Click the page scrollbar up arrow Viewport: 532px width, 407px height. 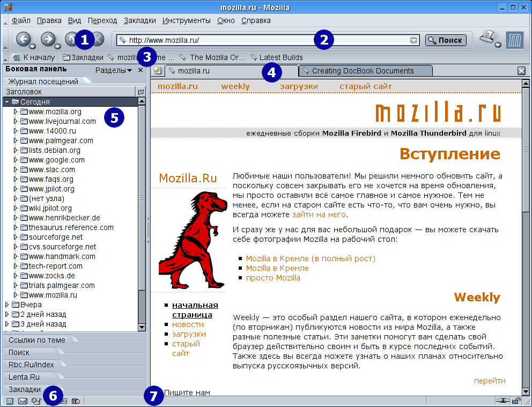click(x=526, y=83)
